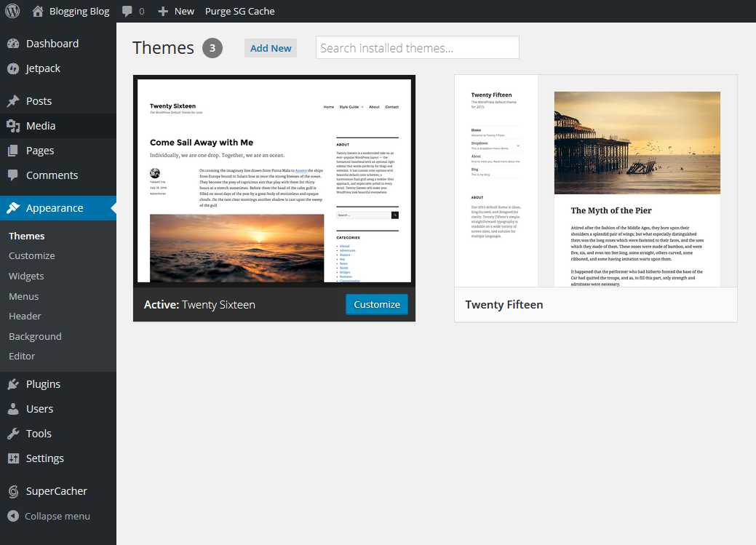
Task: Click the Comments speech bubble sidebar icon
Action: pyautogui.click(x=13, y=175)
